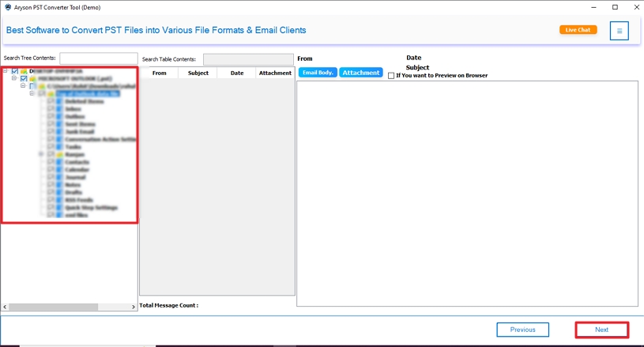Click the Aryson app logo in title bar
This screenshot has height=347, width=644.
pyautogui.click(x=8, y=7)
